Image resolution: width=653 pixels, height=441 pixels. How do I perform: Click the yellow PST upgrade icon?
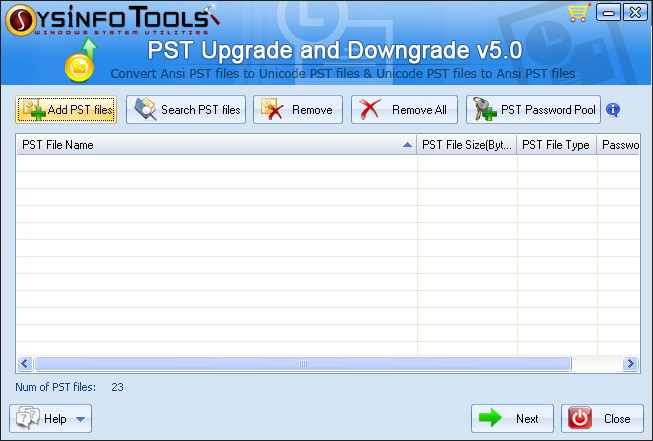pos(81,60)
